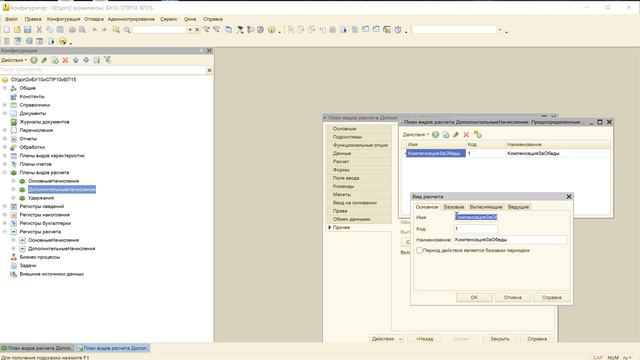Click the pencil Edit icon in Конфигурация panel
This screenshot has width=640, height=360.
click(44, 60)
